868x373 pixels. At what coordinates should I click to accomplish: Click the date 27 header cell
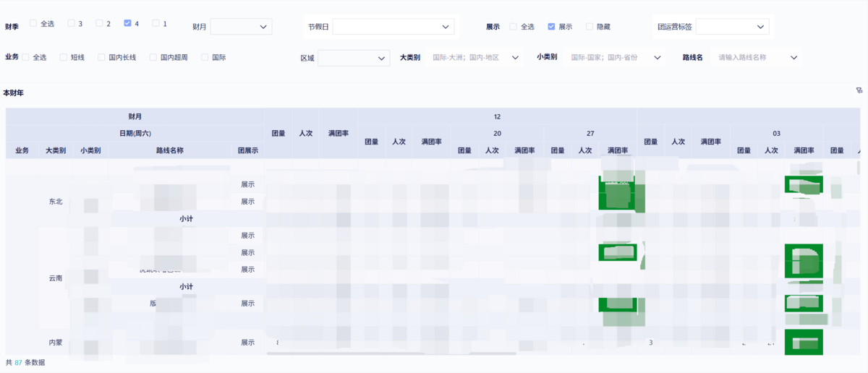pyautogui.click(x=590, y=133)
